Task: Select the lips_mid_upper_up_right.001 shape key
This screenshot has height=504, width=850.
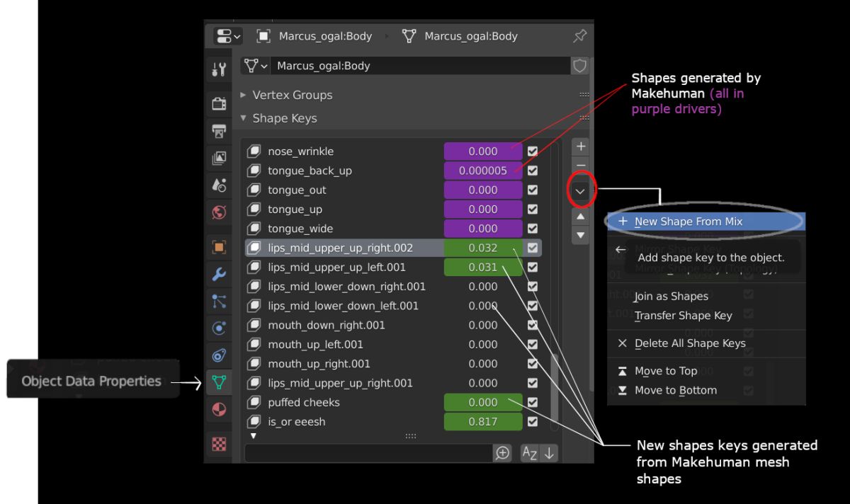Action: pyautogui.click(x=340, y=383)
